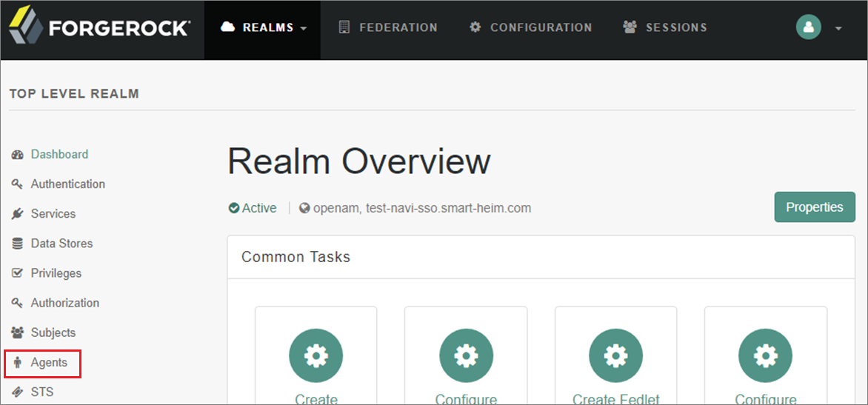Click the key icon beside Authorization

(17, 304)
